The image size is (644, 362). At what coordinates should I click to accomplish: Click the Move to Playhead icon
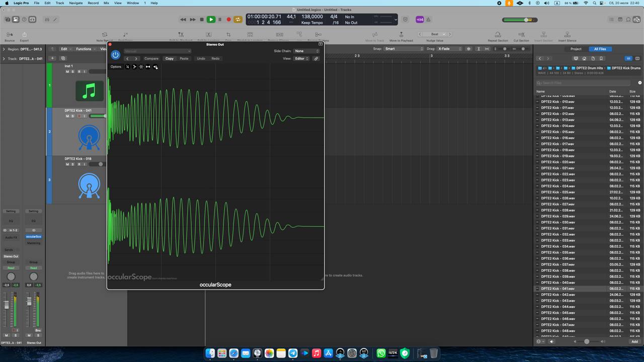pyautogui.click(x=401, y=35)
